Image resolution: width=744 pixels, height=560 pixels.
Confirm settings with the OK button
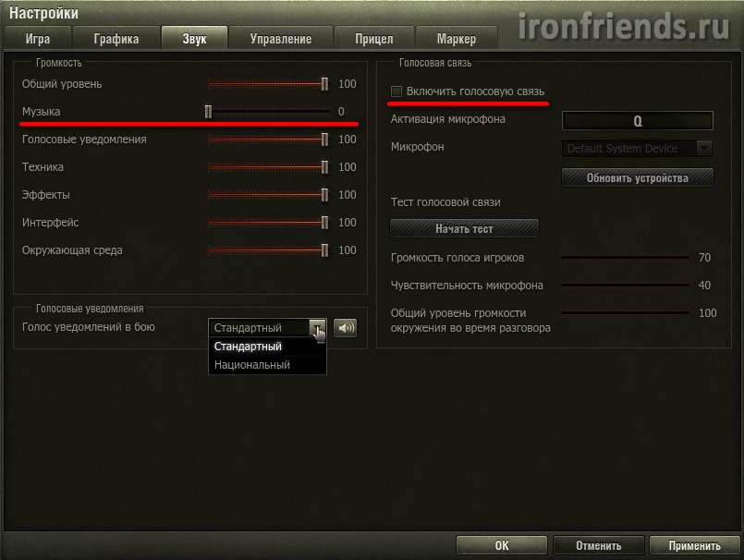coord(502,546)
